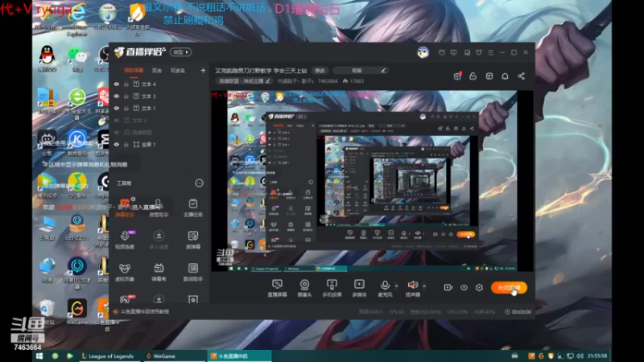Image resolution: width=644 pixels, height=362 pixels.
Task: Add the 手机投屏 phone cast source
Action: click(332, 288)
